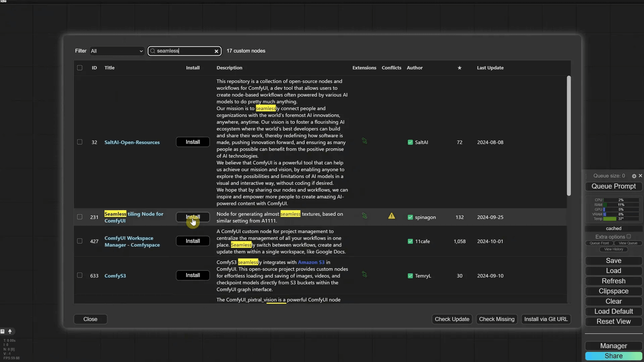Image resolution: width=644 pixels, height=362 pixels.
Task: Click the Temp usage bar
Action: click(x=621, y=219)
